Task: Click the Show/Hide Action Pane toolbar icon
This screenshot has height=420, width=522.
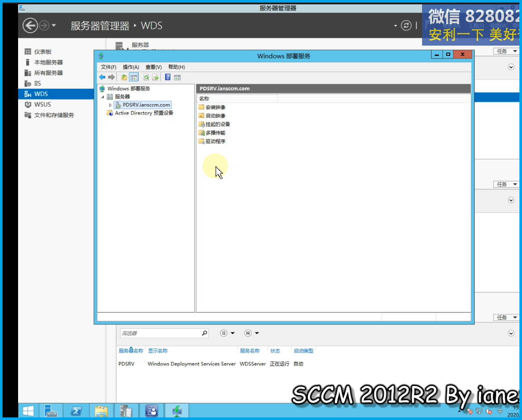Action: (177, 77)
